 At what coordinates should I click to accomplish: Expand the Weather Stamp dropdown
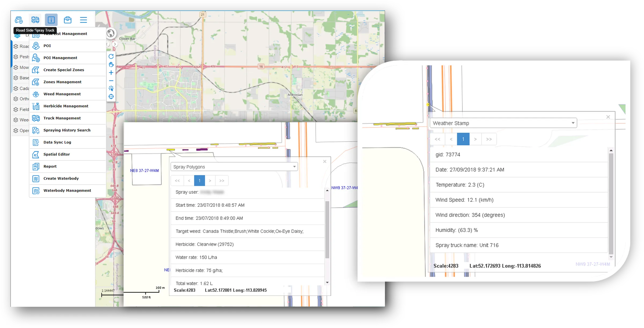(x=503, y=123)
